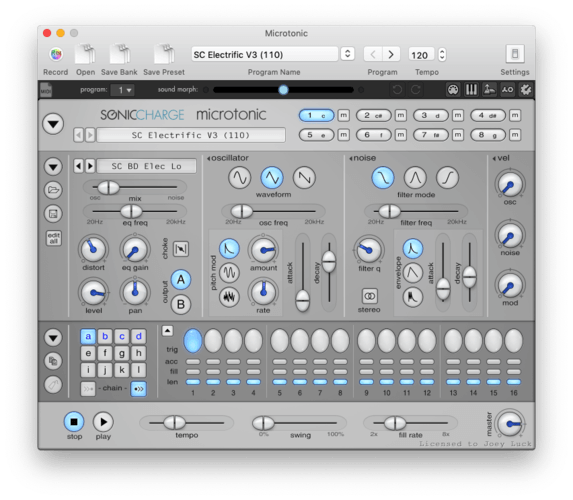Click the save patch disk icon

pyautogui.click(x=53, y=214)
